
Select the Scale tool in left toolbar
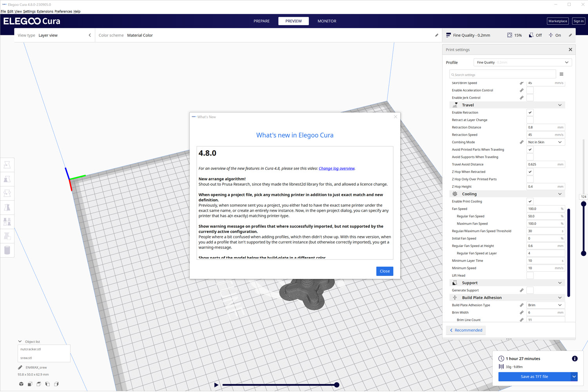pos(7,179)
